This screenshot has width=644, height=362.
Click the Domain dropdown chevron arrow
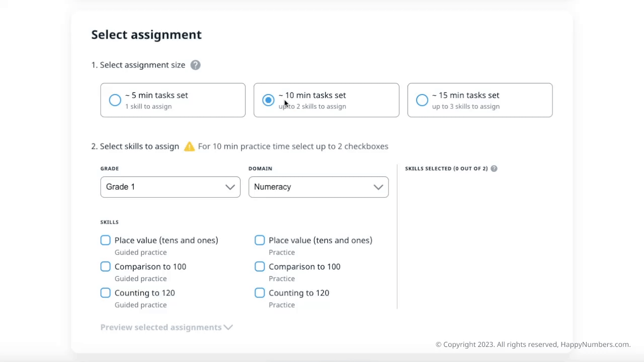coord(378,187)
